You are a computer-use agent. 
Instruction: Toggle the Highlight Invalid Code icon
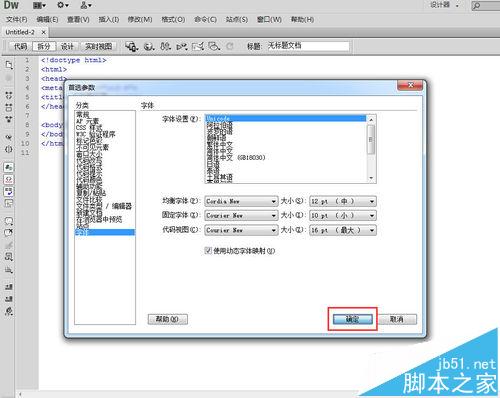pos(9,179)
